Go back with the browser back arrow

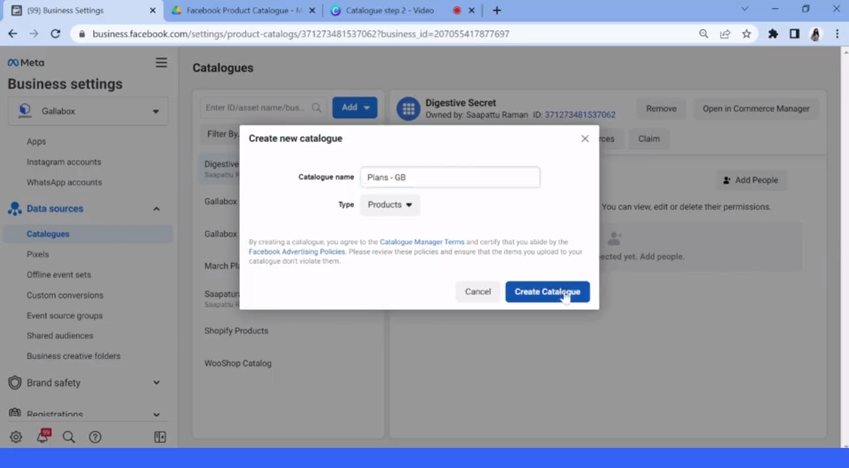pyautogui.click(x=12, y=34)
